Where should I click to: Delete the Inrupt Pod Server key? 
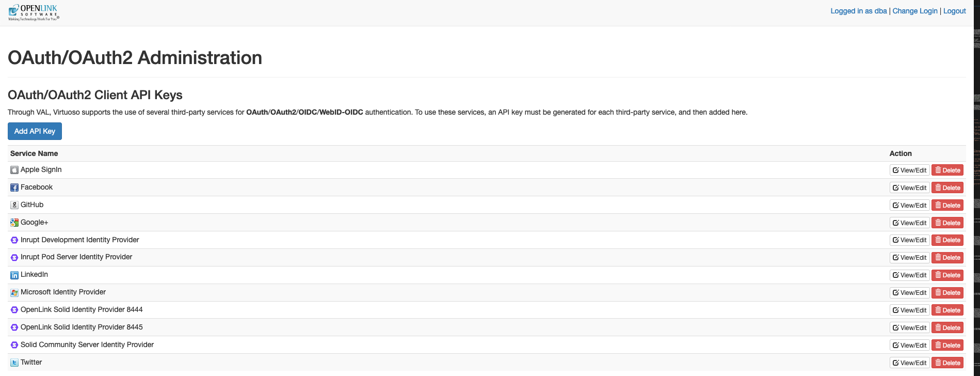(947, 257)
